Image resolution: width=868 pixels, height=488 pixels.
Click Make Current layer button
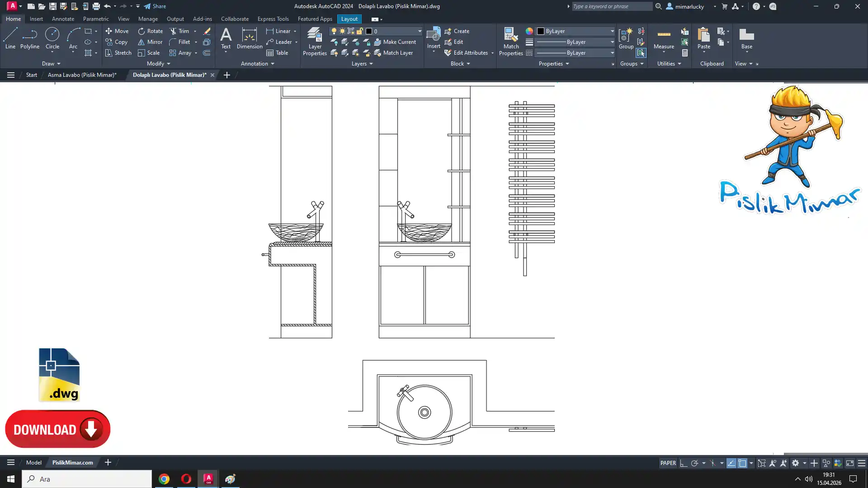pyautogui.click(x=395, y=42)
